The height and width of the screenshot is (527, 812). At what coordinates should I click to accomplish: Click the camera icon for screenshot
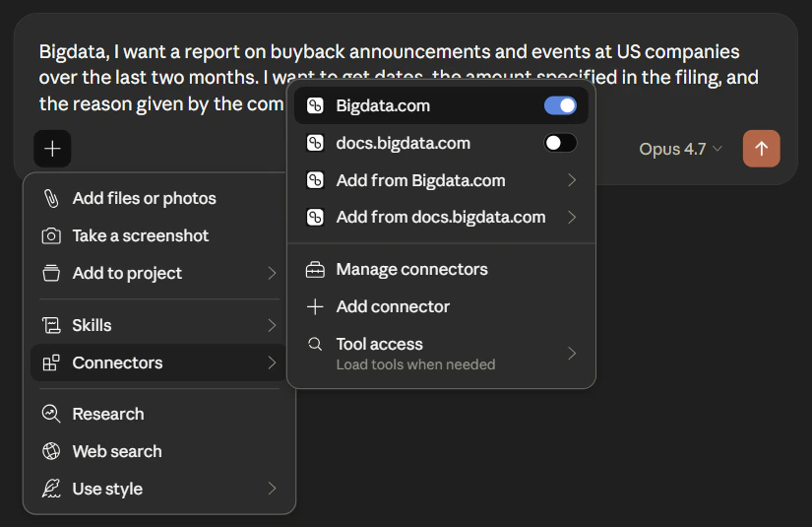click(51, 235)
